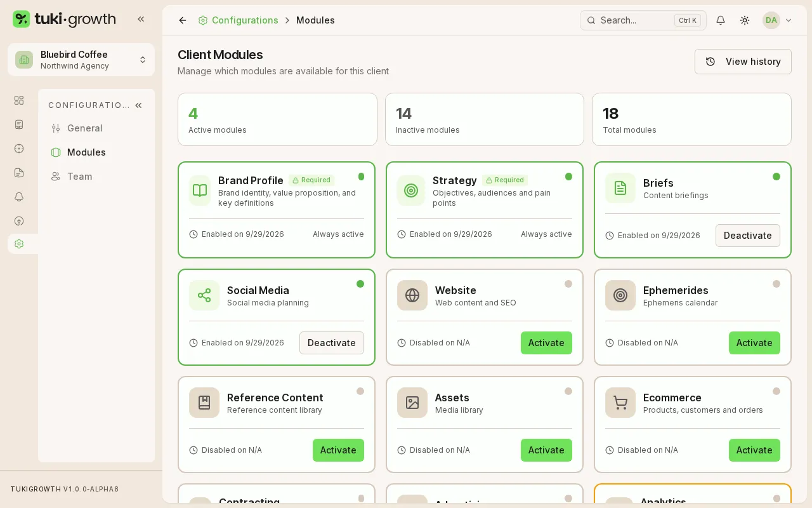Click 'Disabled on N/A' in Assets card

point(440,450)
